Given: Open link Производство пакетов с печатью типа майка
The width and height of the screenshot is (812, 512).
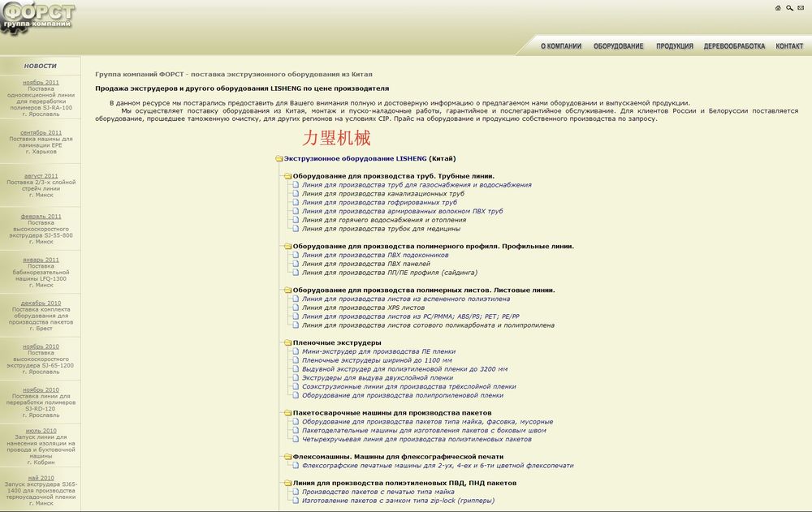Looking at the screenshot, I should click(x=378, y=492).
